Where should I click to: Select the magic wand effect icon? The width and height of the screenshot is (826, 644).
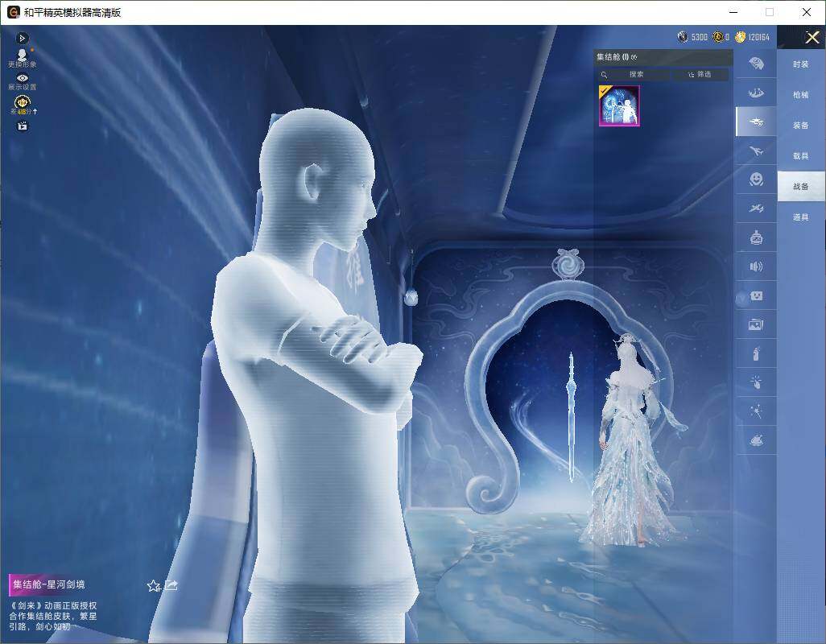coord(756,411)
